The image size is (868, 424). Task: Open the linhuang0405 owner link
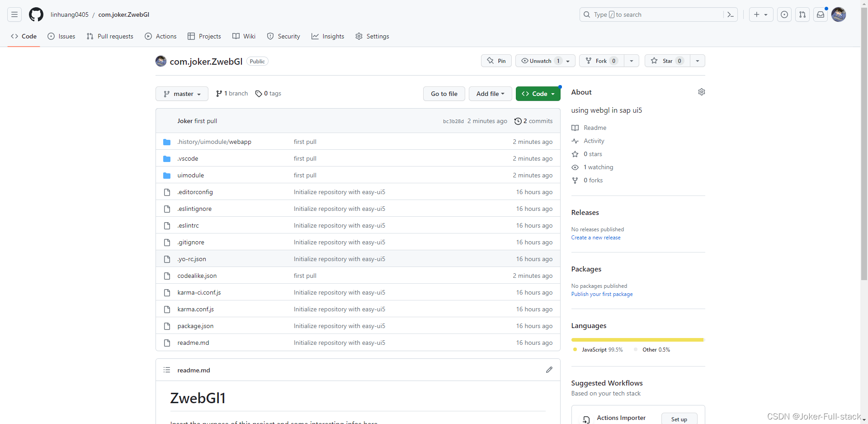point(70,14)
